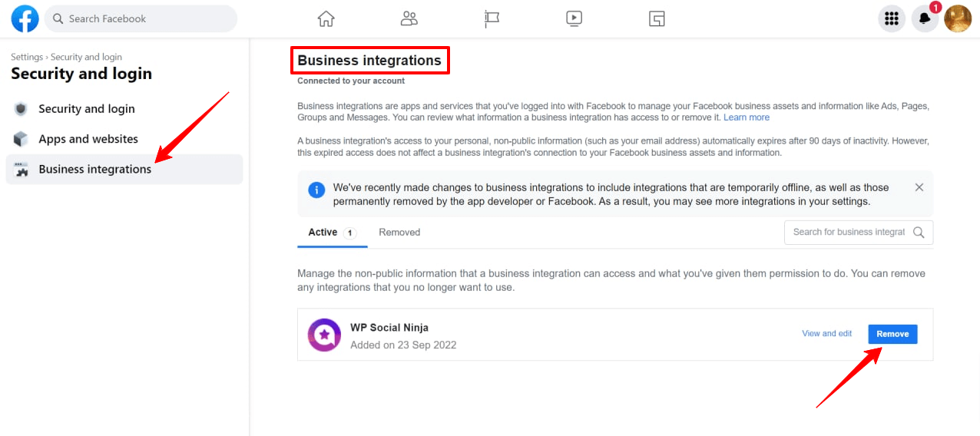Screen dimensions: 980x436
Task: Click the Facebook logo icon
Action: 25,18
